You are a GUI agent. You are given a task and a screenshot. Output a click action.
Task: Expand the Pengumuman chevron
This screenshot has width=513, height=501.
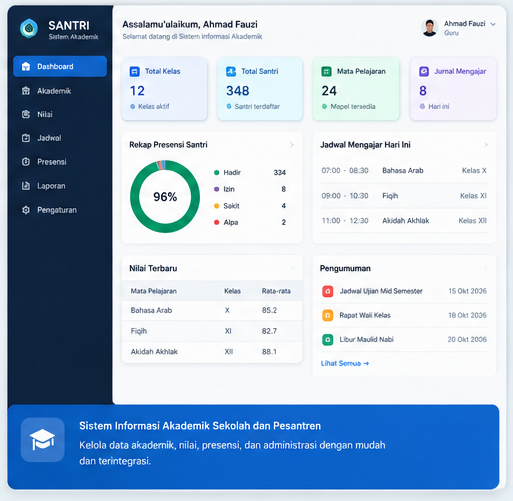(x=486, y=268)
